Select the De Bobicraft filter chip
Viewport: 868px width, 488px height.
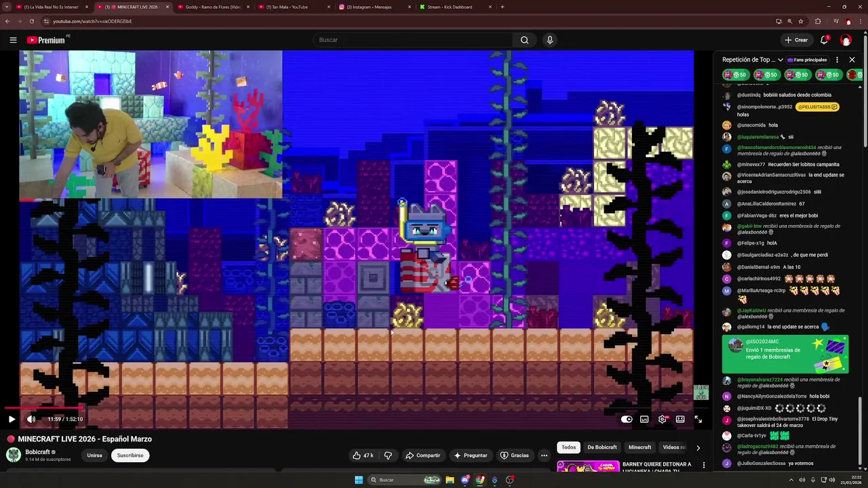click(602, 447)
